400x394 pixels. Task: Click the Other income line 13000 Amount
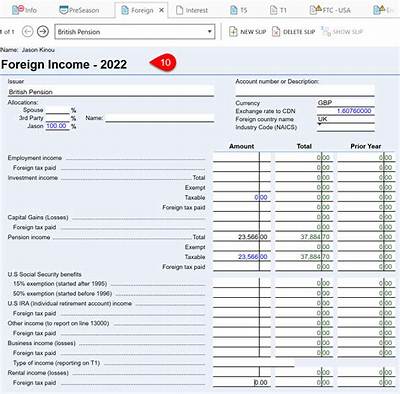242,323
